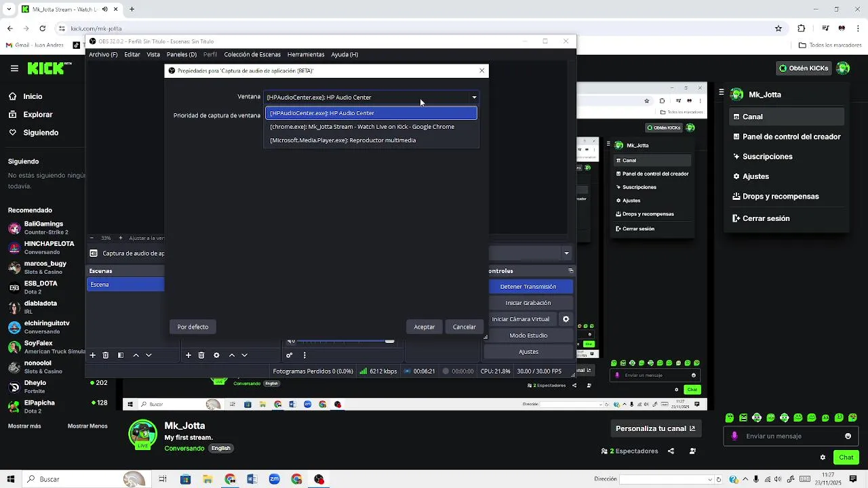Launch Zoom from the Windows taskbar

(274, 479)
